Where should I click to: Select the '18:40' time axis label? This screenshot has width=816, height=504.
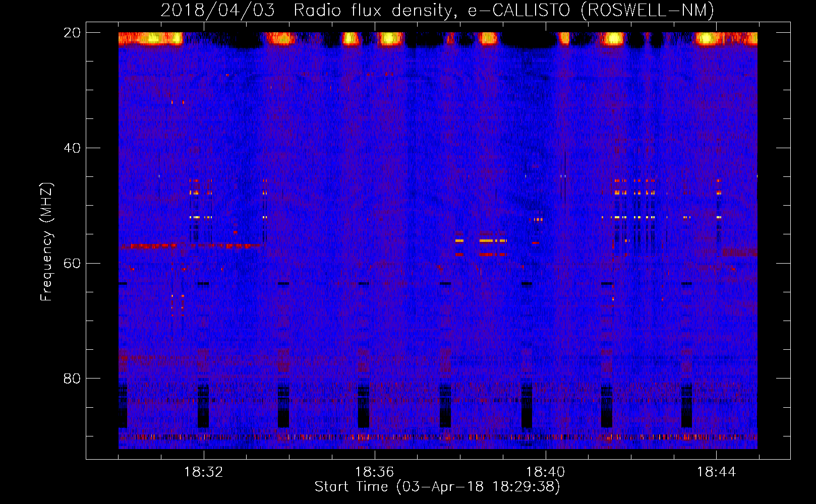pyautogui.click(x=545, y=472)
